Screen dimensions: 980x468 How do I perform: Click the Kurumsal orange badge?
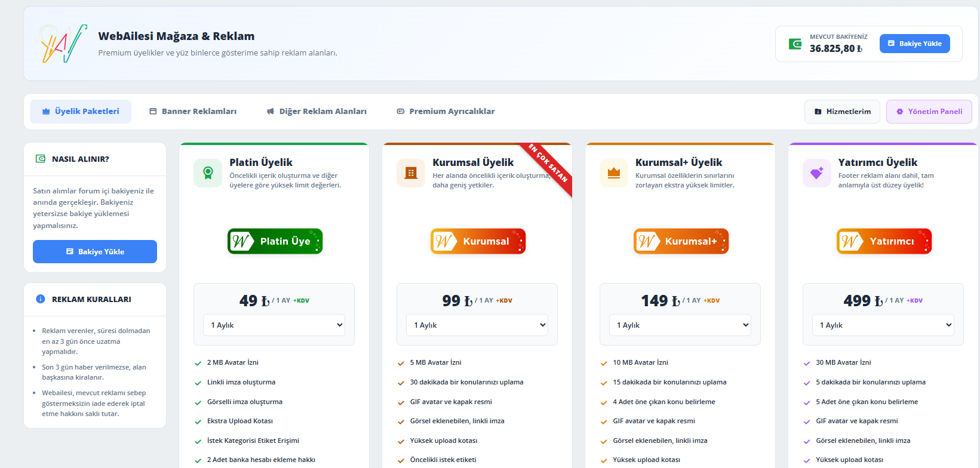(478, 241)
